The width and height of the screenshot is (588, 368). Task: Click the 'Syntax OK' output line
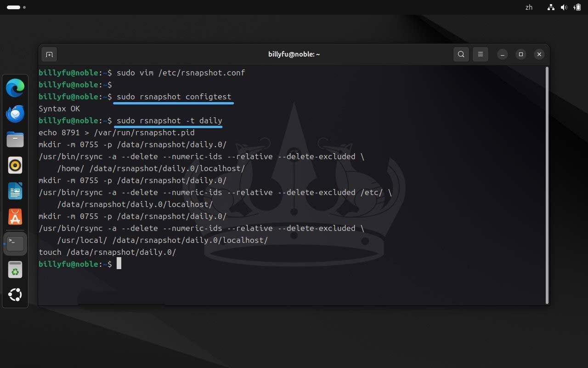click(59, 109)
